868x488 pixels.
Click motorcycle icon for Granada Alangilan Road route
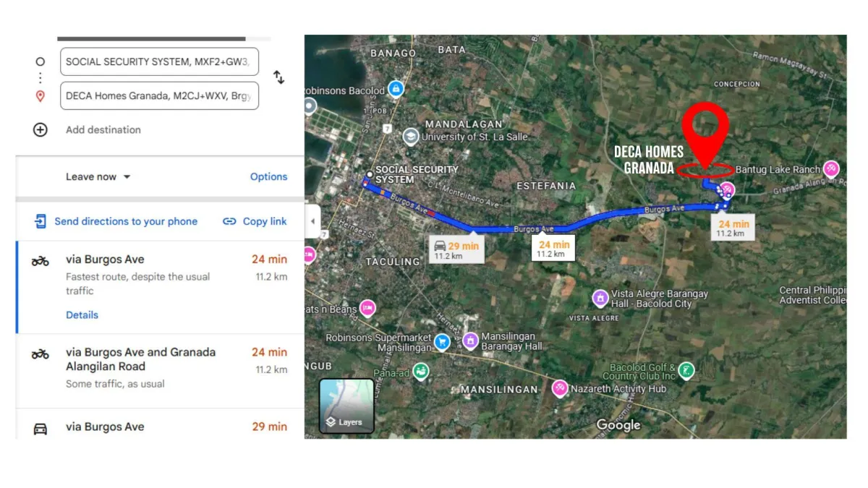[40, 354]
